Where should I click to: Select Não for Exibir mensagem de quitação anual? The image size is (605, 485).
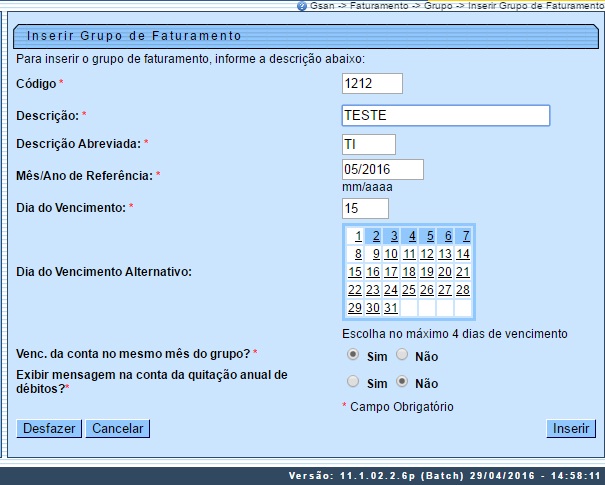tap(402, 382)
